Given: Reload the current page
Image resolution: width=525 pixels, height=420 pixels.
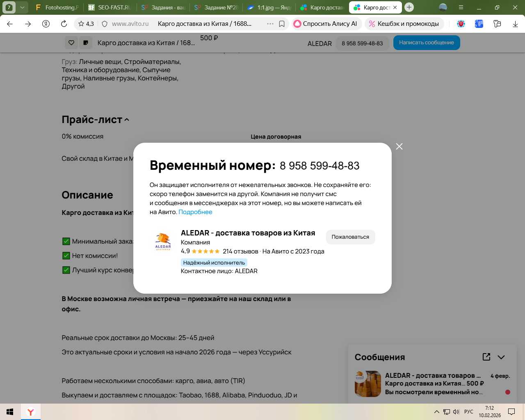Looking at the screenshot, I should 64,24.
